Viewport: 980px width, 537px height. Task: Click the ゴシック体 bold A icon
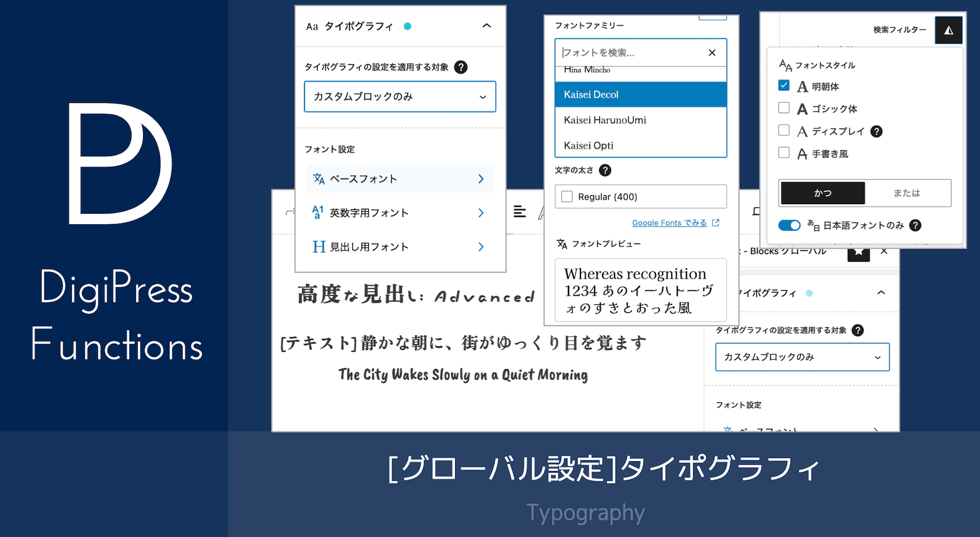pos(802,109)
